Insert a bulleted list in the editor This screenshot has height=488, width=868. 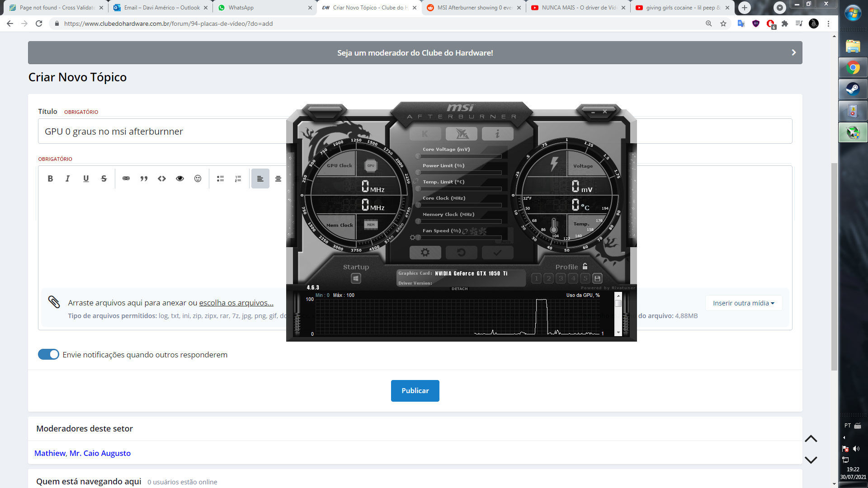(220, 178)
